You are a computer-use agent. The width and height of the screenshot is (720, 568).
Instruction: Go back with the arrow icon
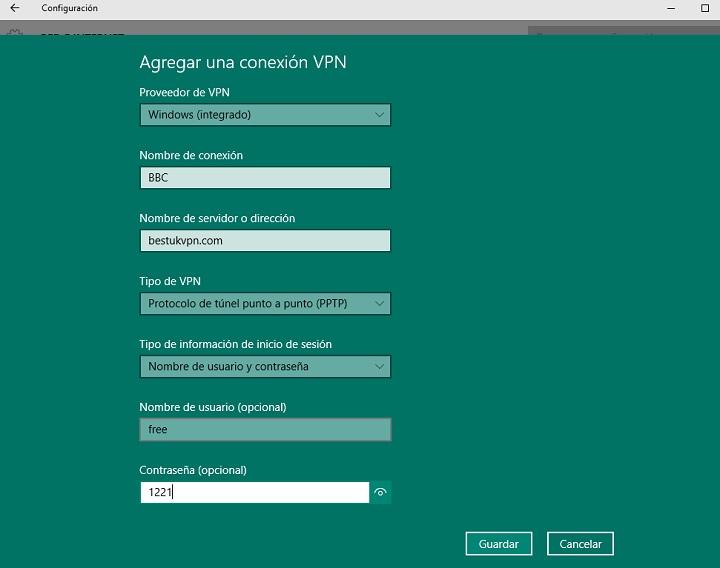[15, 8]
